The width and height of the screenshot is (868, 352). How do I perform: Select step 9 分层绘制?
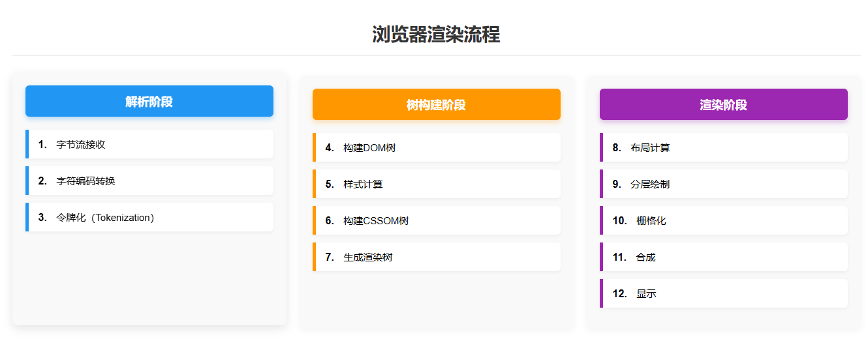[724, 184]
